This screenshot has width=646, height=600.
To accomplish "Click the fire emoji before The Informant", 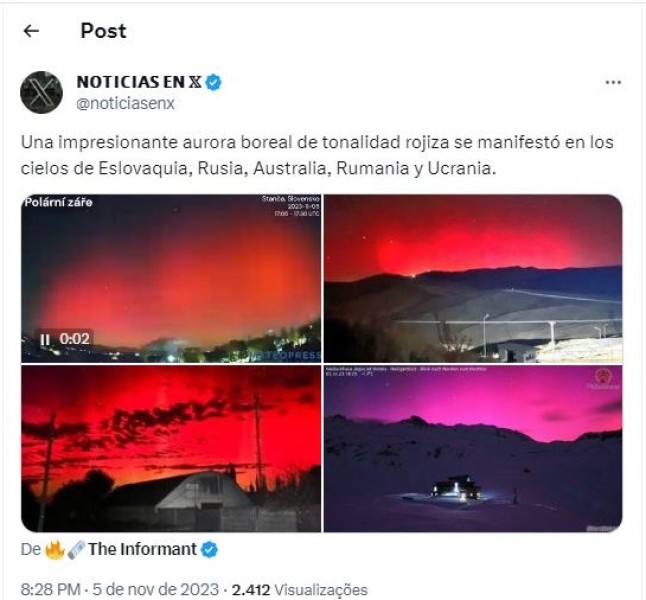I will click(55, 550).
